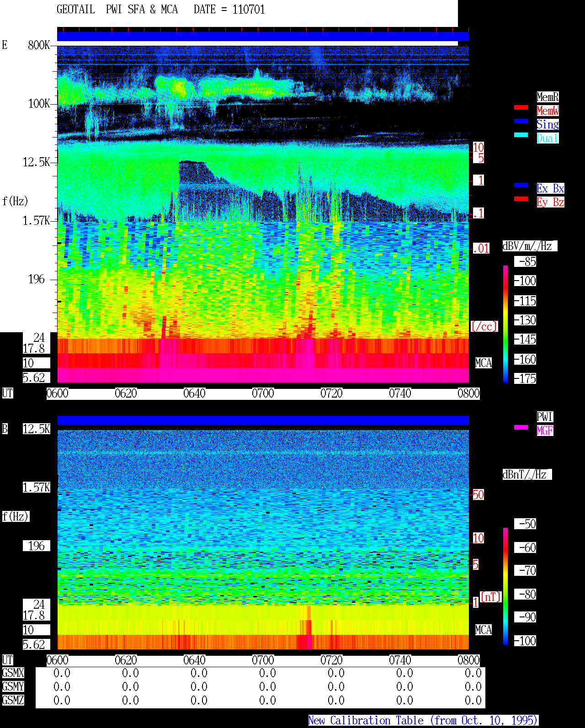
Task: Click the -130 value on electric color scale
Action: point(525,320)
